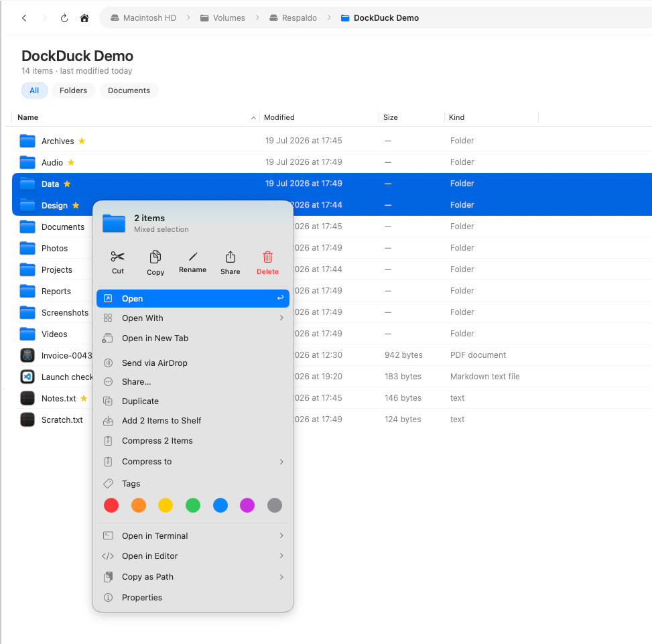Apply the blue tag color
The image size is (652, 644).
tap(220, 505)
